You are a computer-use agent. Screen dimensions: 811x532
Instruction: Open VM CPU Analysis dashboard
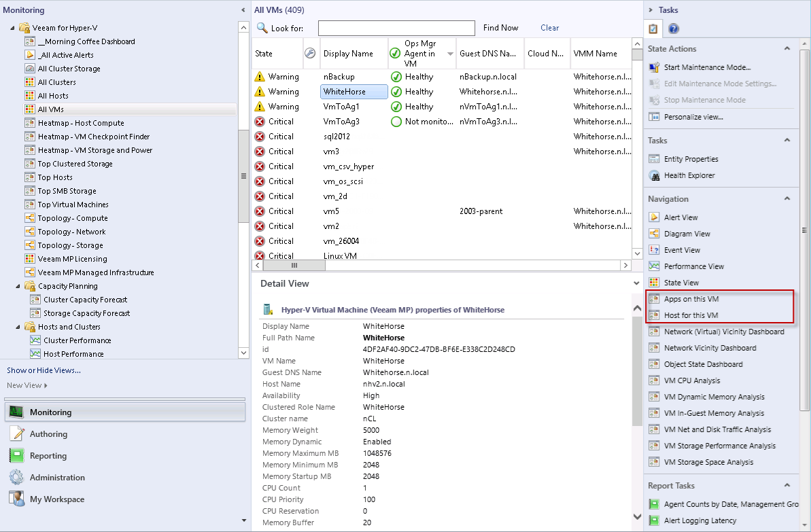point(692,380)
